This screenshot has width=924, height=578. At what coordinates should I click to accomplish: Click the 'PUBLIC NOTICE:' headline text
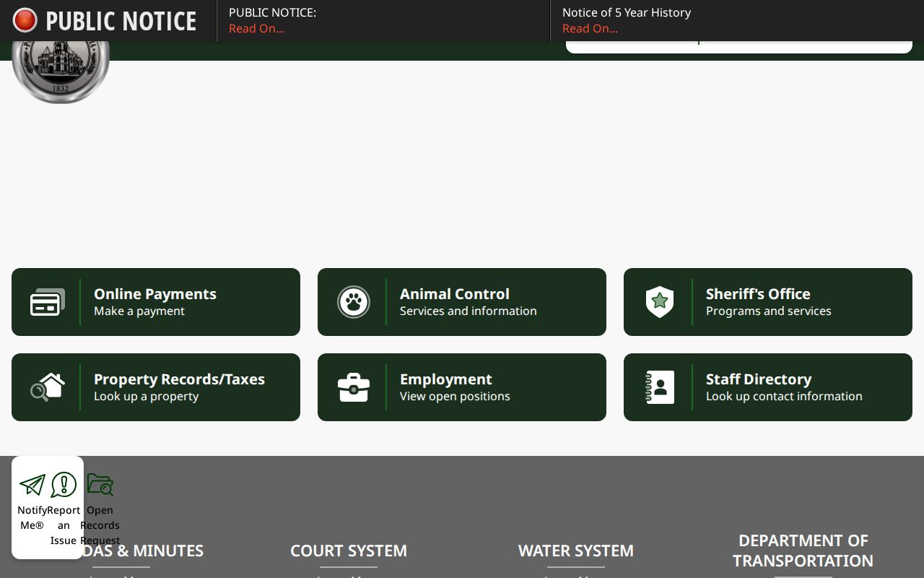point(272,12)
